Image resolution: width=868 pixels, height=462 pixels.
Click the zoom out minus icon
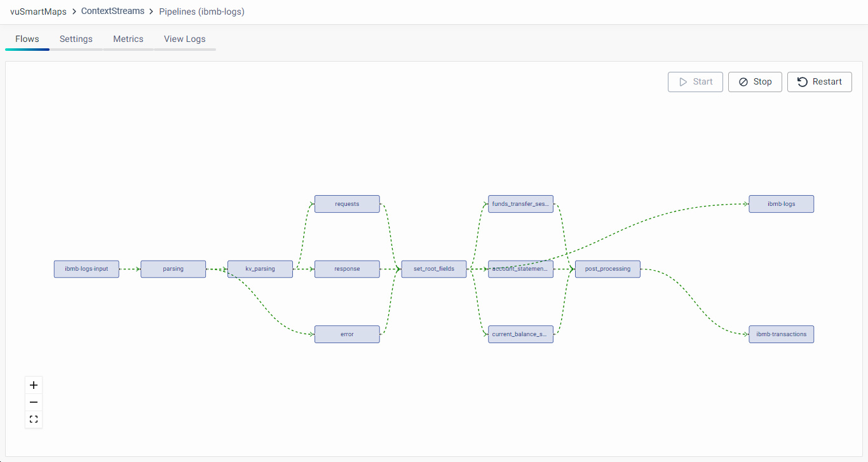[x=34, y=402]
